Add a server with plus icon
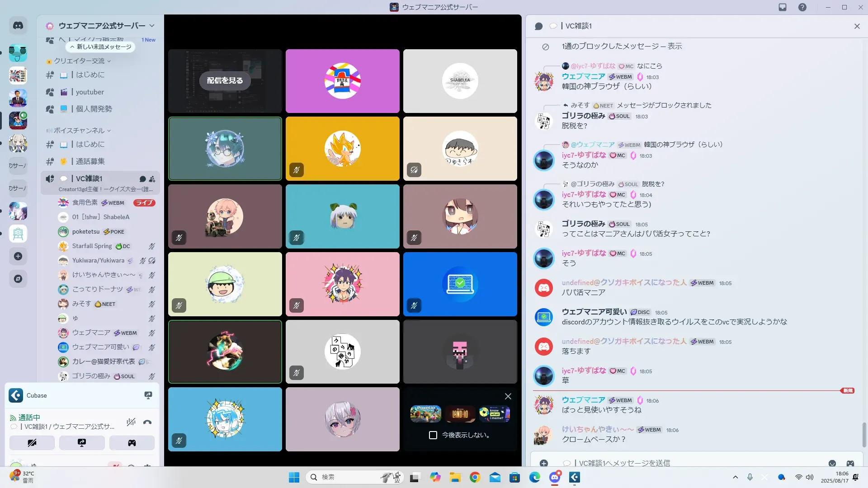The height and width of the screenshot is (488, 868). pyautogui.click(x=18, y=256)
